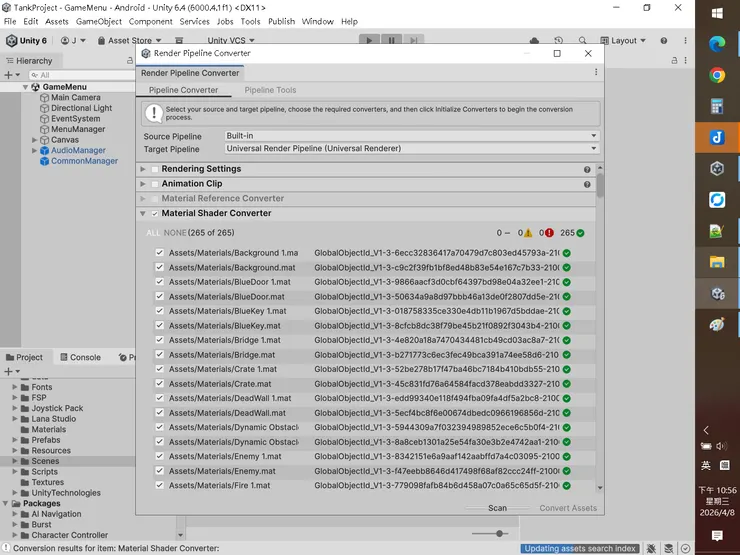Click the Play button in Unity toolbar
Viewport: 740px width, 555px height.
pos(369,41)
